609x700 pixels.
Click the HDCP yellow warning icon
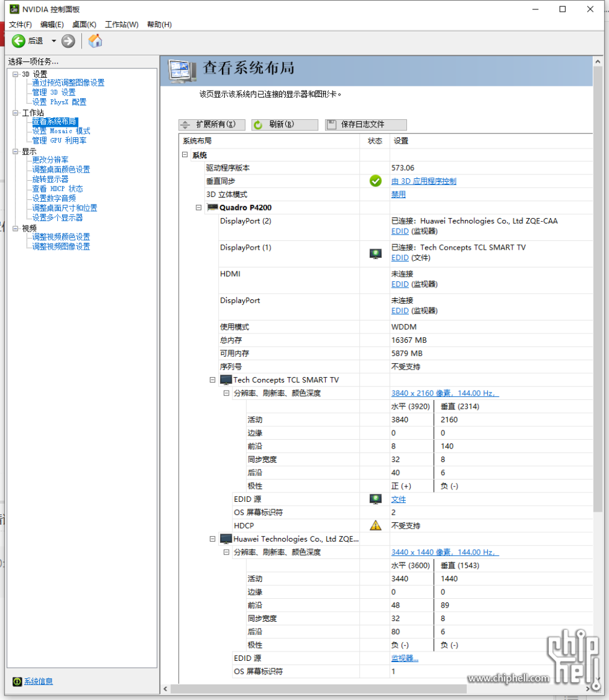click(375, 525)
